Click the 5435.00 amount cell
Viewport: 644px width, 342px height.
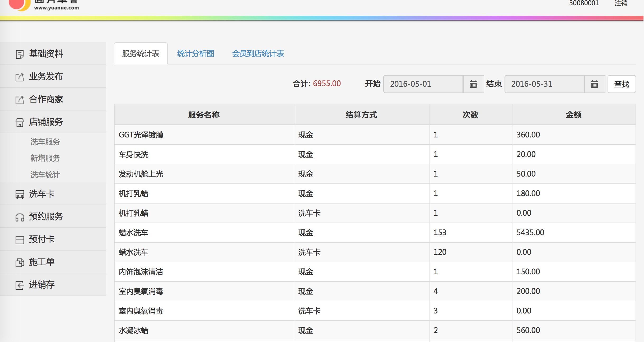point(574,233)
